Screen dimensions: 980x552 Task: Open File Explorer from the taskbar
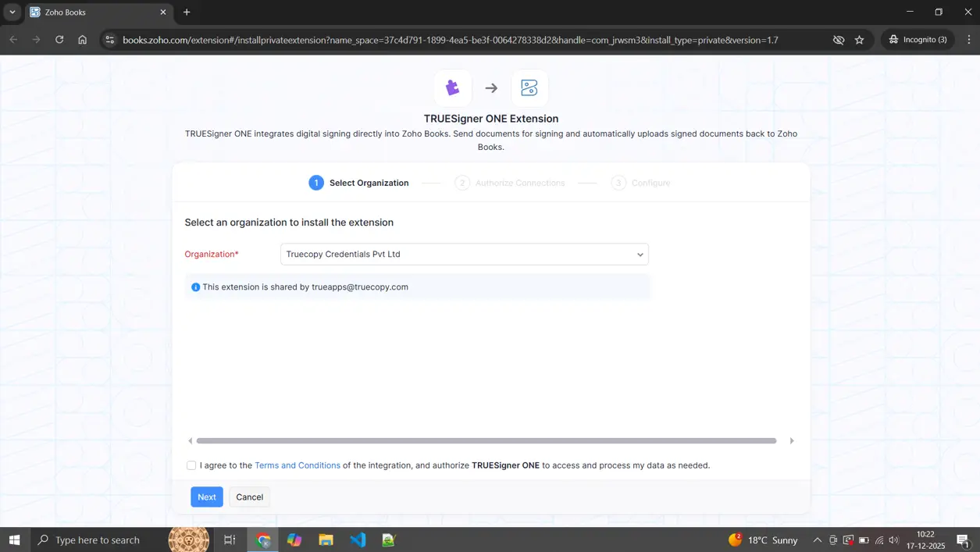click(326, 540)
